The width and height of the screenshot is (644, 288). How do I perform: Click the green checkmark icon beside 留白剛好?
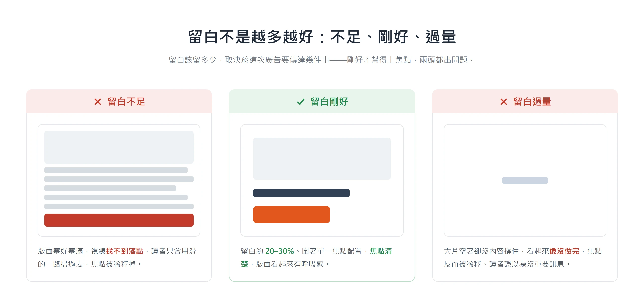tap(301, 102)
